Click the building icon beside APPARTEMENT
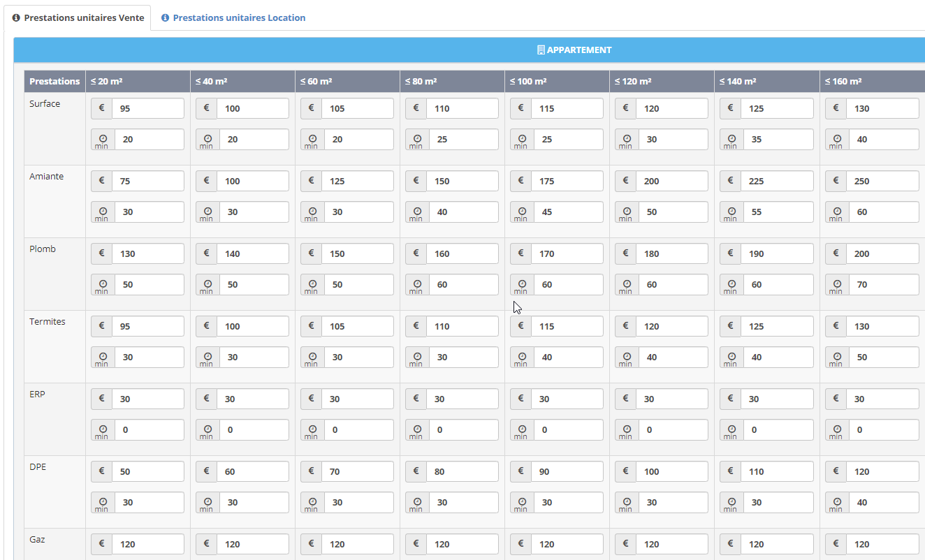 (x=541, y=50)
